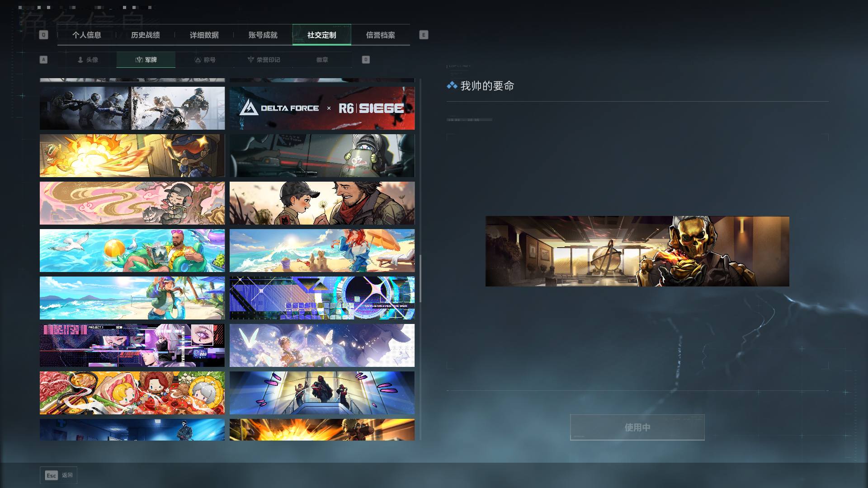868x488 pixels.
Task: Click the dog tag list scrollbar
Action: pos(420,278)
